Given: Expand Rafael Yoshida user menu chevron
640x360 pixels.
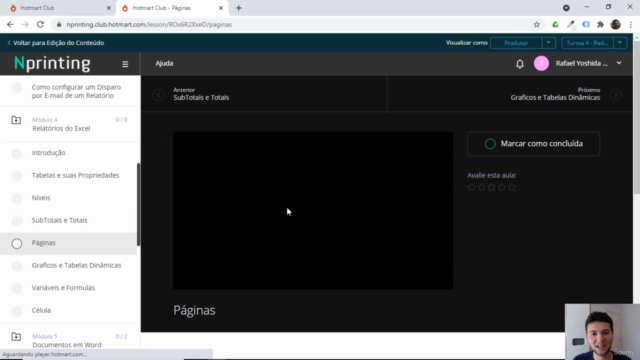Looking at the screenshot, I should [619, 63].
